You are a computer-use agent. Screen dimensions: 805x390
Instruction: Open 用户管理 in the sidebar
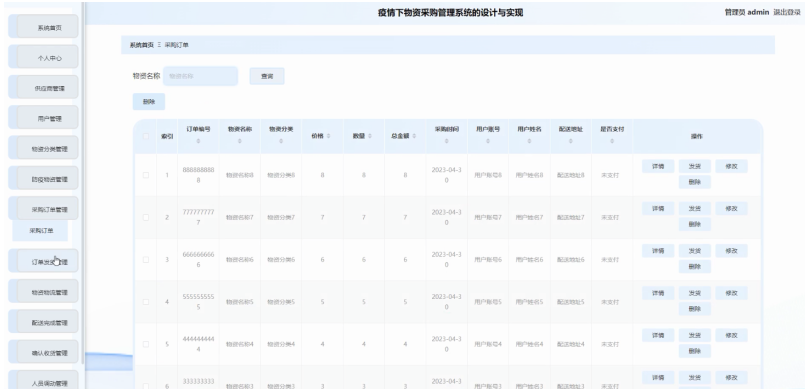pyautogui.click(x=44, y=118)
